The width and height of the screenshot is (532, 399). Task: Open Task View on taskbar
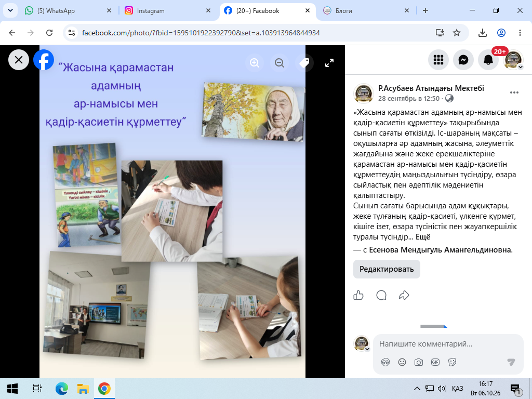click(37, 389)
